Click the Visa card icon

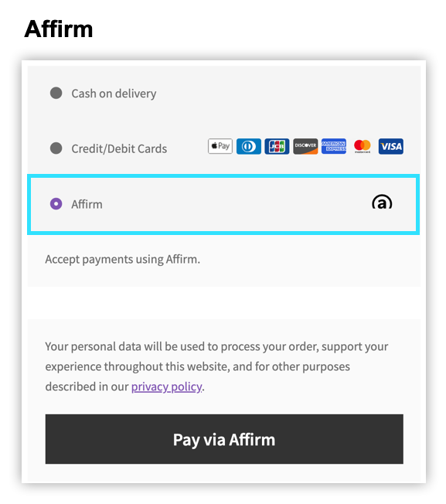click(x=390, y=146)
